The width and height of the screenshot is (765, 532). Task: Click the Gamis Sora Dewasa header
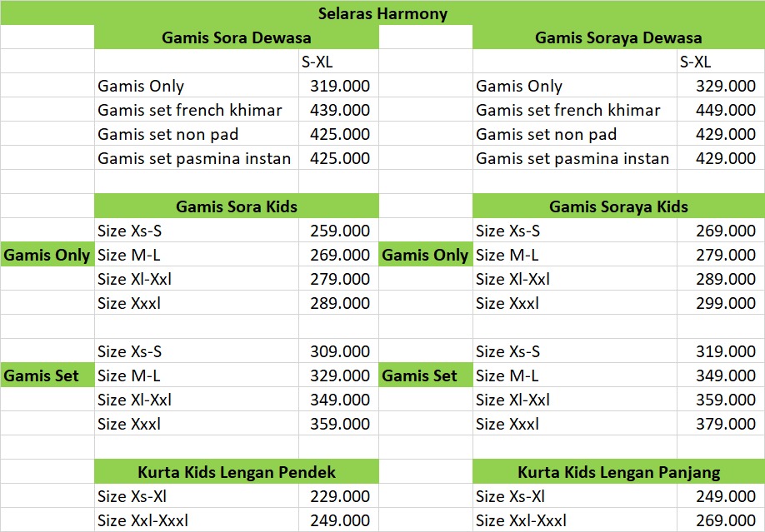pos(236,37)
